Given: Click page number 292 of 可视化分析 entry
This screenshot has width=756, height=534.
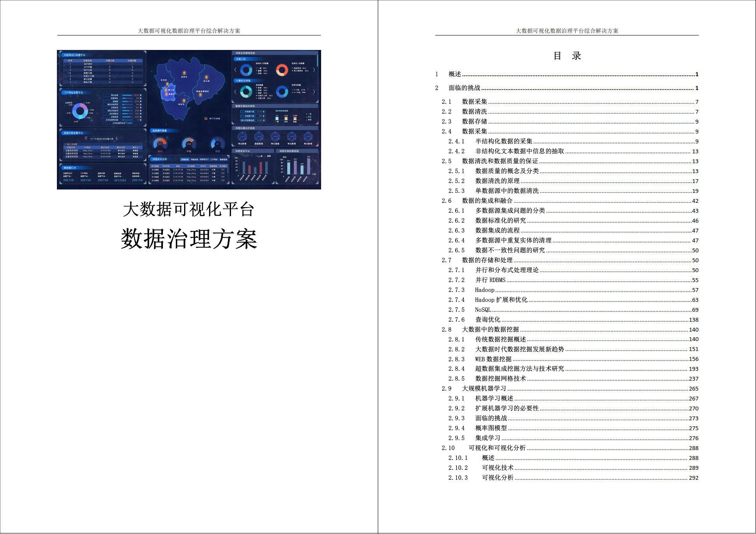Looking at the screenshot, I should (694, 478).
